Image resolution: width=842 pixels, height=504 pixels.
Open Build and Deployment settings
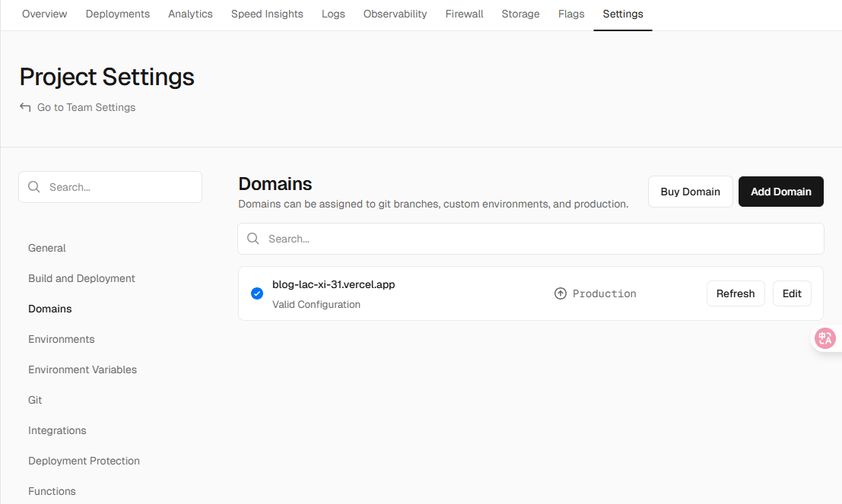click(81, 278)
